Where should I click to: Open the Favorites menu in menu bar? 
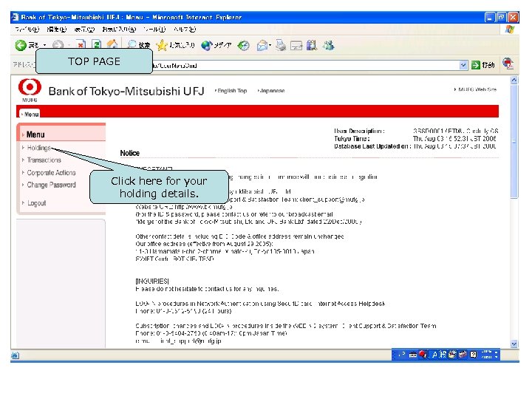tap(119, 29)
